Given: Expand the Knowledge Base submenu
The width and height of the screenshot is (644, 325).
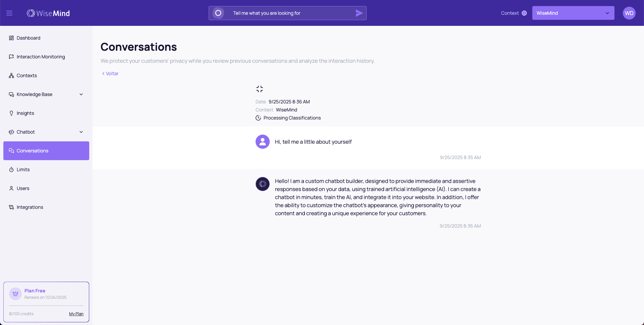Looking at the screenshot, I should tap(81, 94).
